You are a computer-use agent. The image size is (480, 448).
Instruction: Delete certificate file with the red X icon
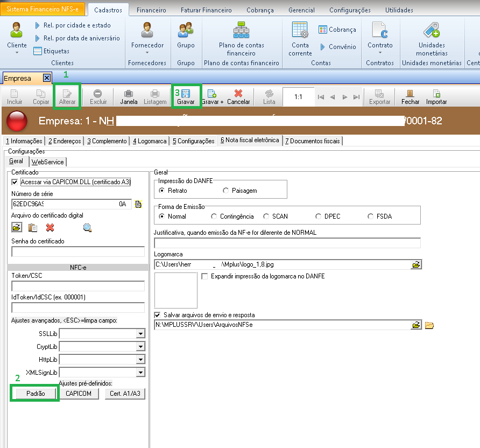tap(50, 228)
